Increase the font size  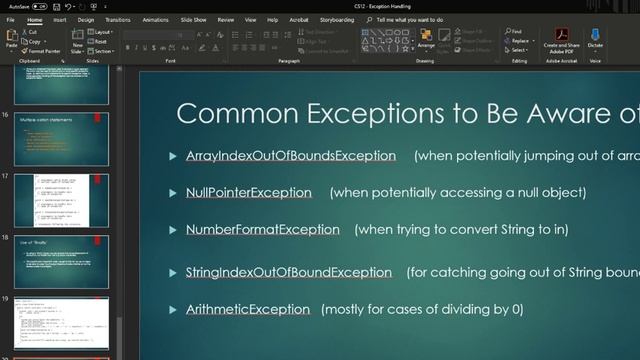pos(199,35)
